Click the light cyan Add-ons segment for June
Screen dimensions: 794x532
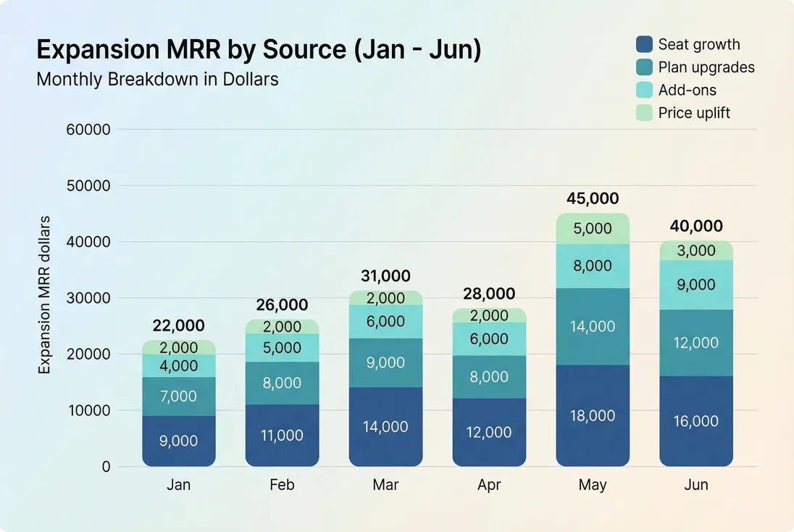click(696, 284)
